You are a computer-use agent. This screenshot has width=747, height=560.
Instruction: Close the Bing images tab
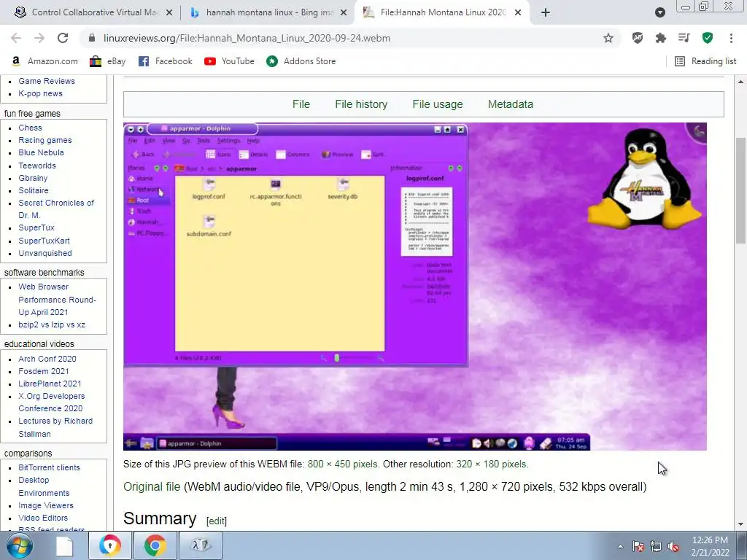coord(344,12)
